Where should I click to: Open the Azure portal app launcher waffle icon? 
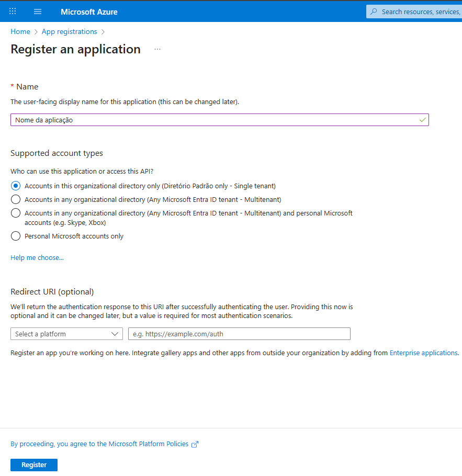tap(12, 11)
